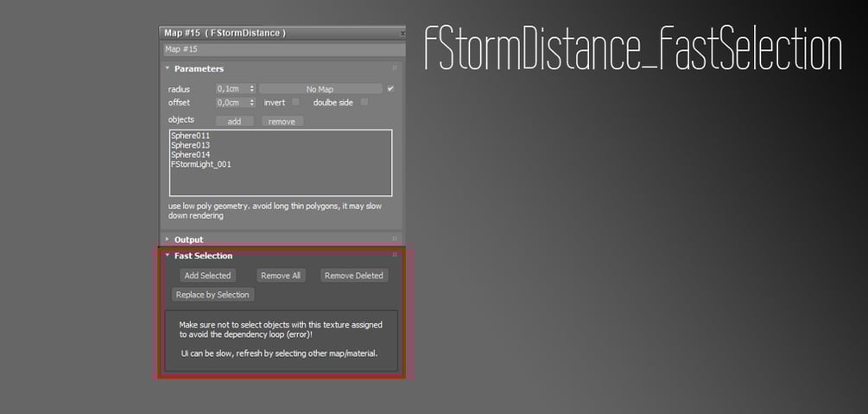868x414 pixels.
Task: Collapse the Parameters rollout
Action: pos(168,69)
